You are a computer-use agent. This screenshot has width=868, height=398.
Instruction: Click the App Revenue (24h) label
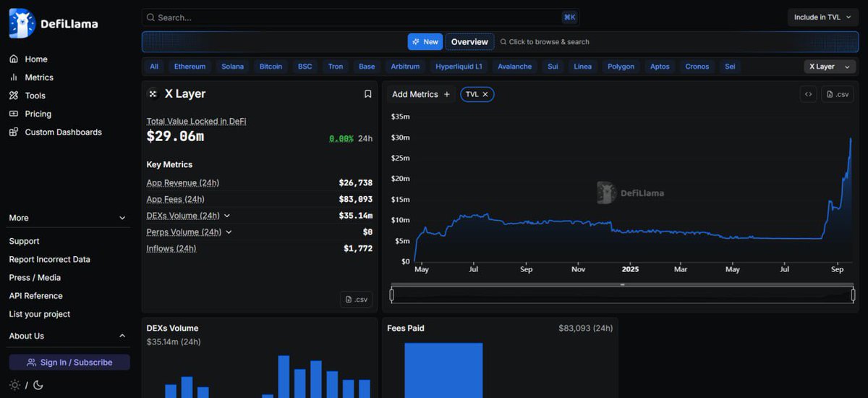[x=182, y=183]
